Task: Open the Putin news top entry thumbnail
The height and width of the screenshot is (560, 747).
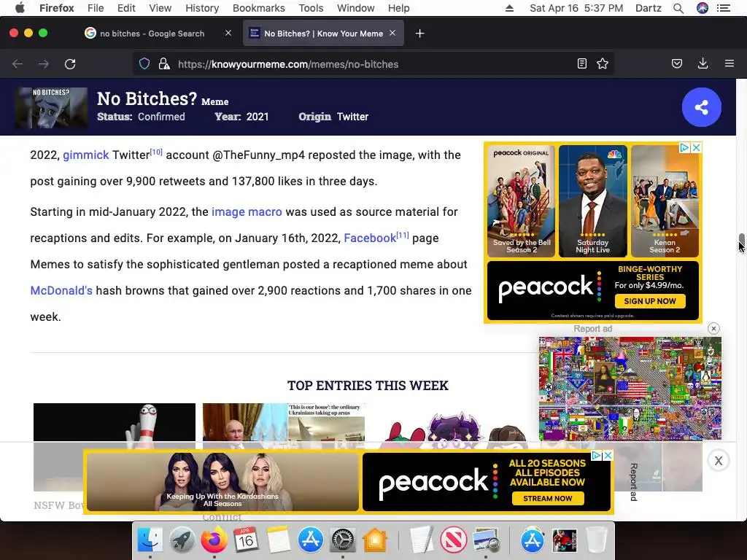Action: (284, 427)
